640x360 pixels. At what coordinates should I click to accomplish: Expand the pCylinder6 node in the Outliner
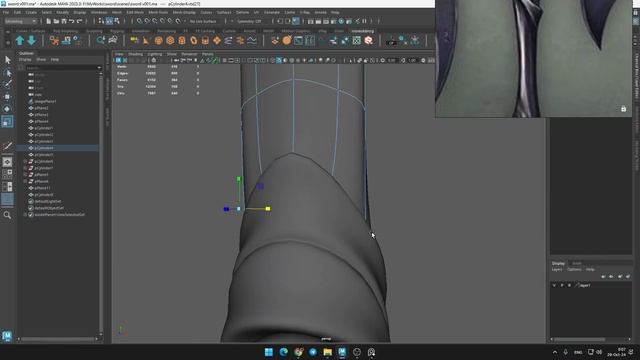25,161
